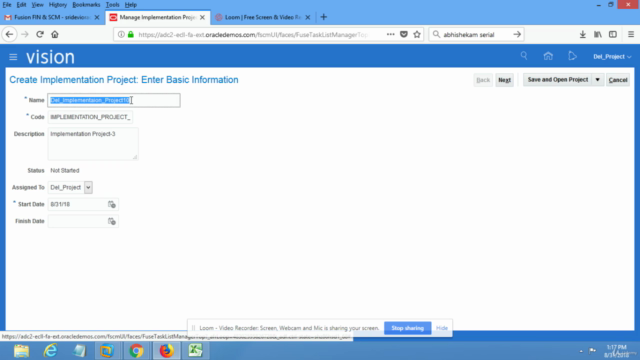Go to Oracle home icon
Viewport: 640px width, 360px height.
548,56
